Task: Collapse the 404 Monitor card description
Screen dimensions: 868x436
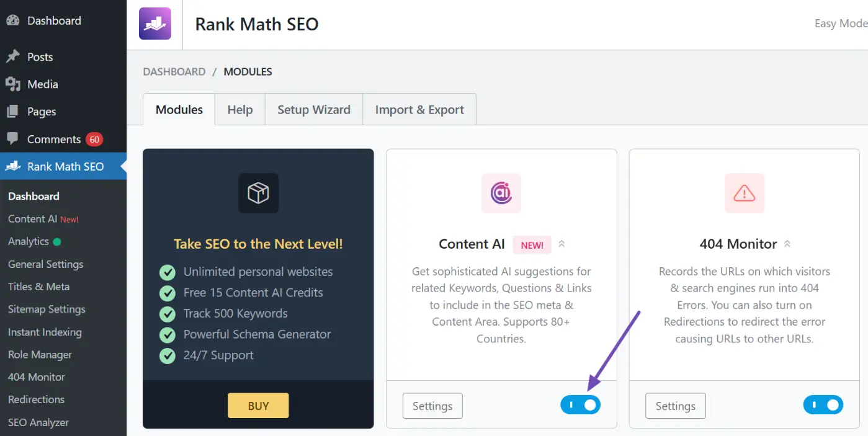Action: point(787,244)
